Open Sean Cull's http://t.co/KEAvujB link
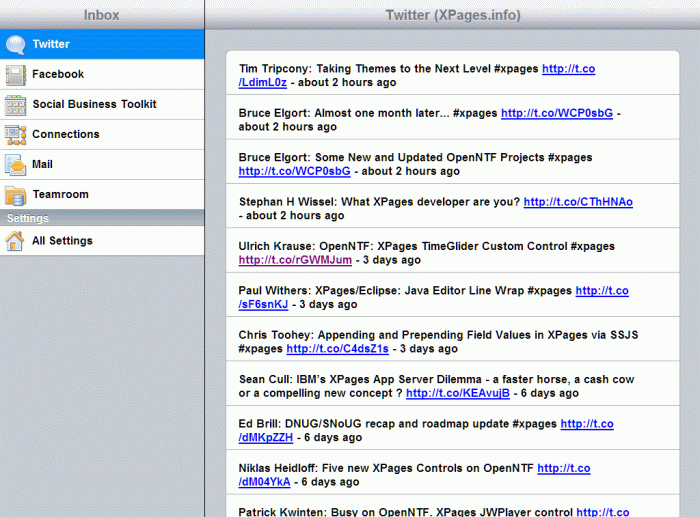Viewport: 700px width, 517px height. [458, 393]
